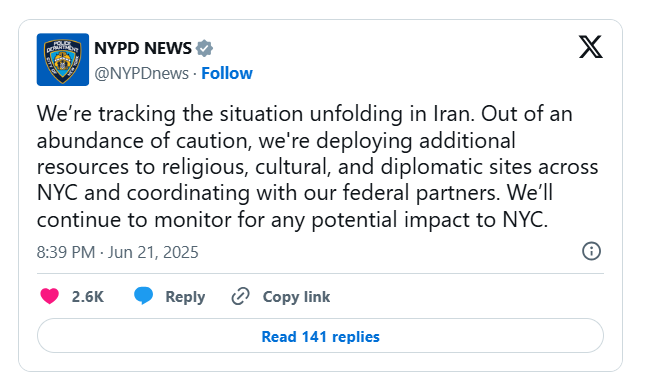Click the 8:39 PM time
The height and width of the screenshot is (392, 647).
(x=66, y=252)
